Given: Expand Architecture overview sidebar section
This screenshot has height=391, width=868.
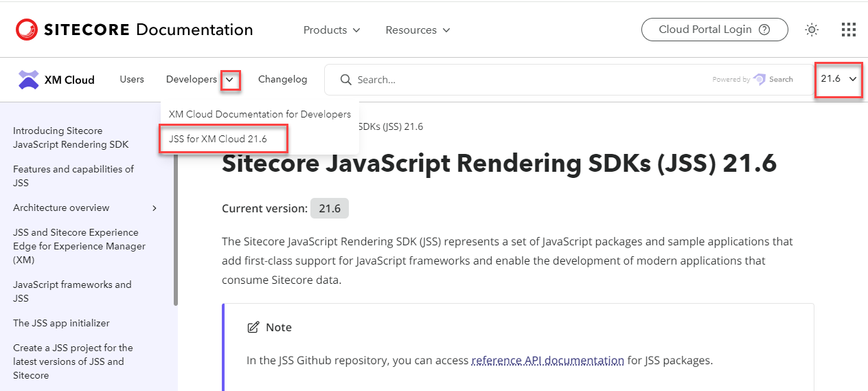Looking at the screenshot, I should [155, 208].
